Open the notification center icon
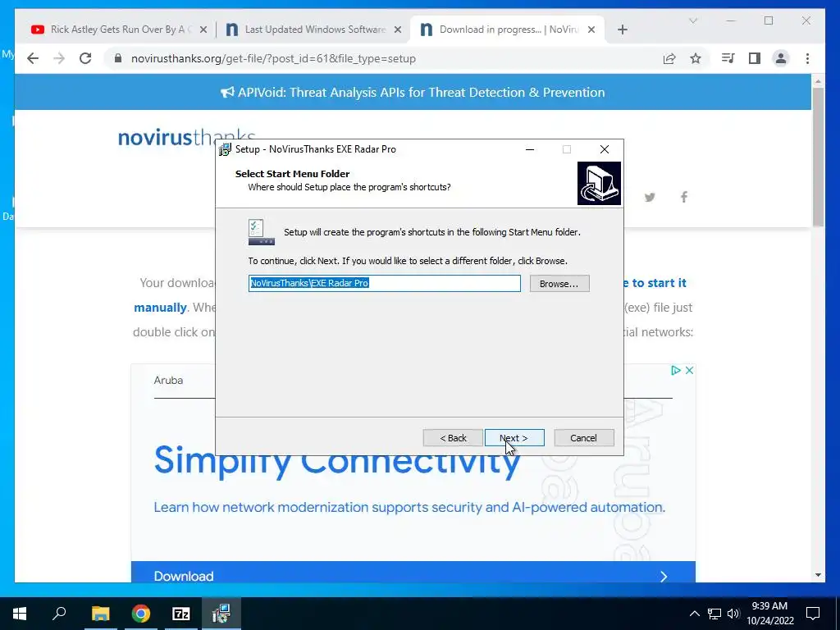840x630 pixels. click(813, 614)
